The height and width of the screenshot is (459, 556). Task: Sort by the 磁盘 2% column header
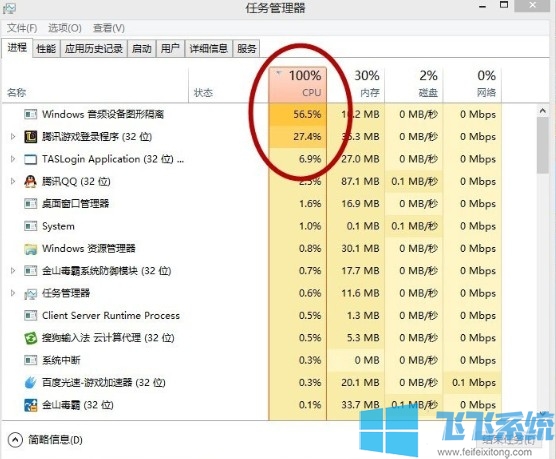[x=414, y=85]
